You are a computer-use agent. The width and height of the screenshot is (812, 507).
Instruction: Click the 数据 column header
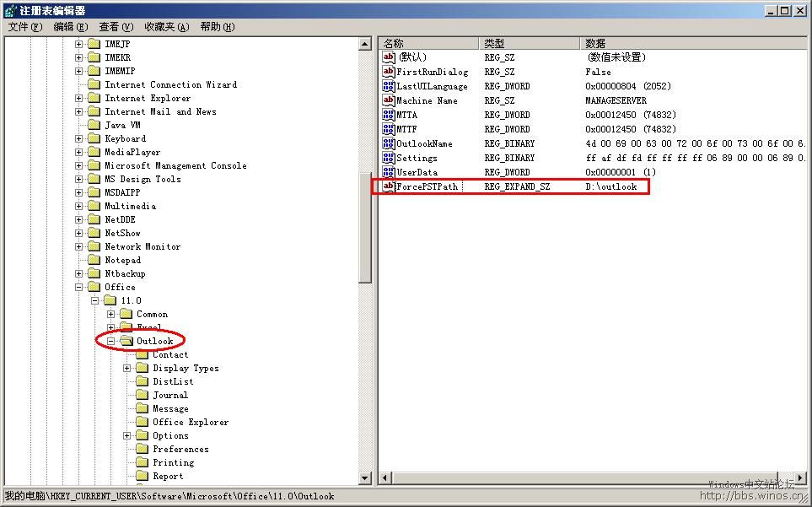click(595, 43)
